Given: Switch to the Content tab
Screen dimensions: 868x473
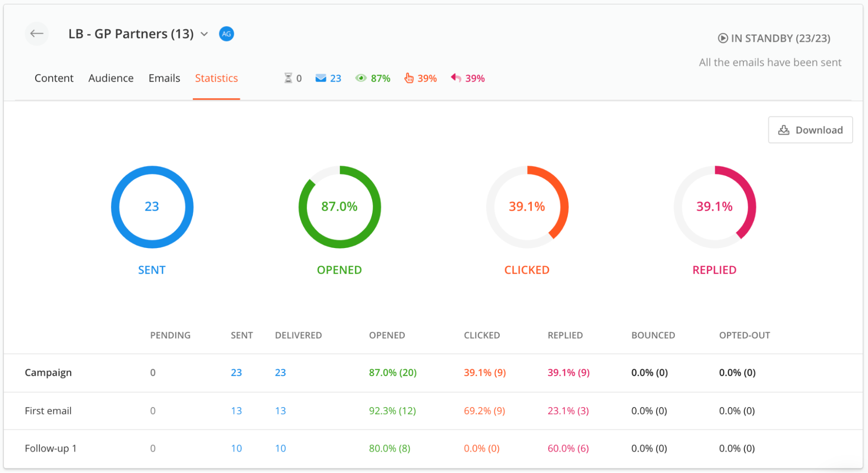Looking at the screenshot, I should pos(54,78).
